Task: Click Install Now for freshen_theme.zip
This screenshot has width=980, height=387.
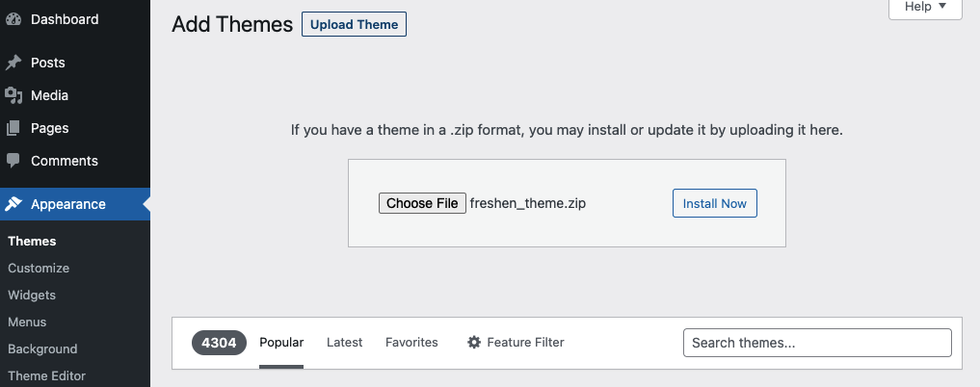Action: (x=714, y=204)
